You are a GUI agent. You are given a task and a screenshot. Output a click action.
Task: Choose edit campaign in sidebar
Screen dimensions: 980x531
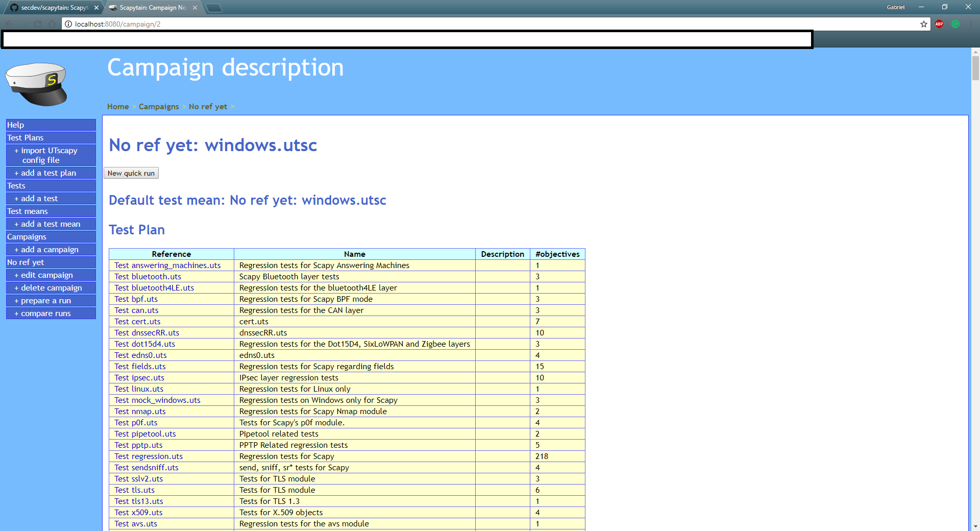point(51,275)
